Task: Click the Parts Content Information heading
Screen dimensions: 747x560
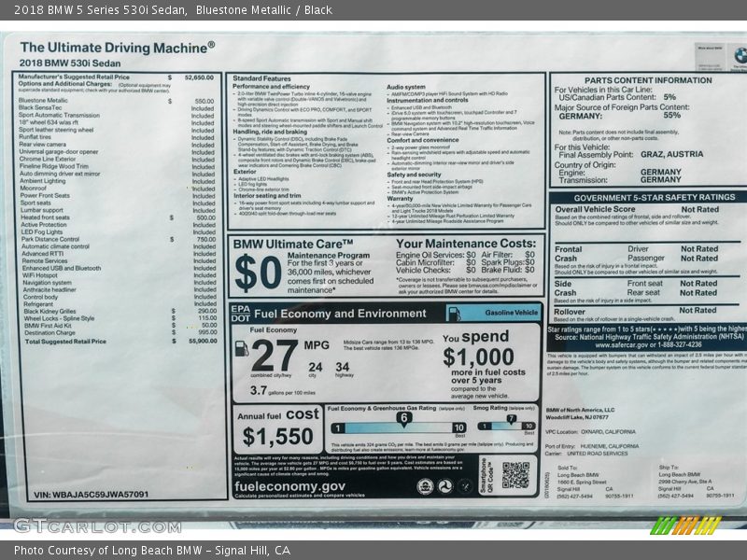Action: 648,80
